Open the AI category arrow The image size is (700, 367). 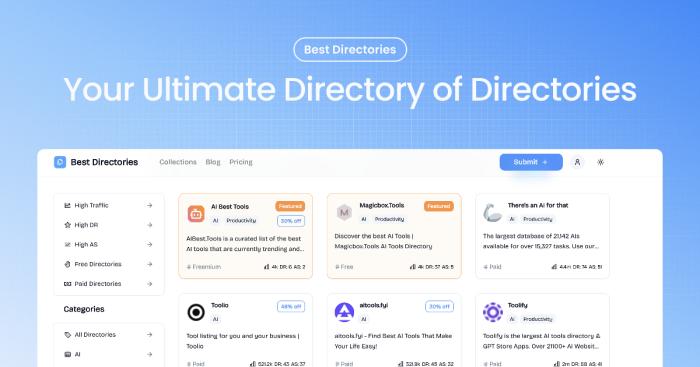tap(150, 354)
